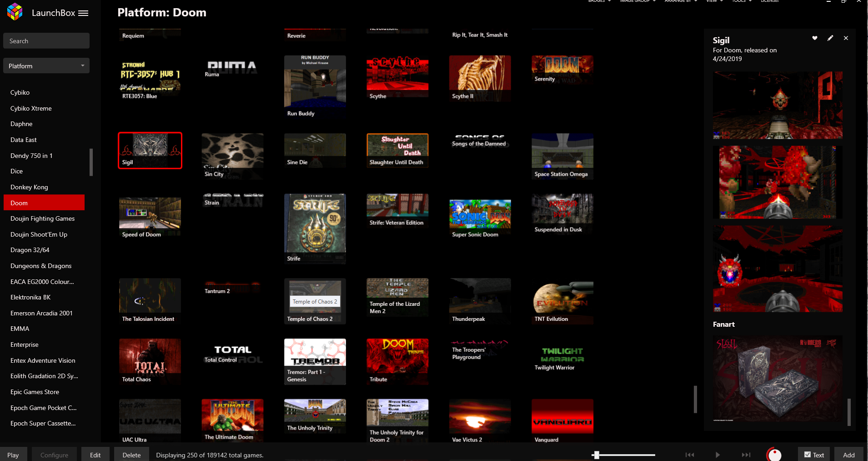
Task: Open first Sigil screenshot in details panel
Action: click(x=778, y=105)
